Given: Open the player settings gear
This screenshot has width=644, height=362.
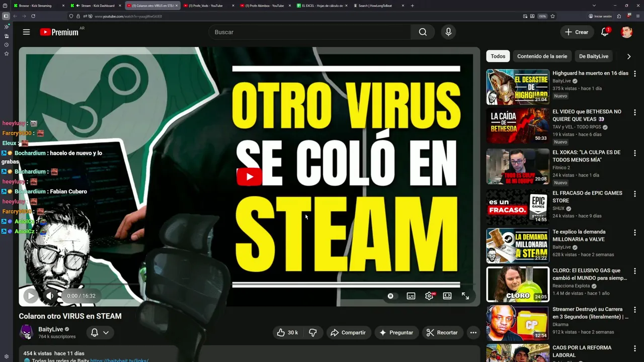Looking at the screenshot, I should pos(429,296).
